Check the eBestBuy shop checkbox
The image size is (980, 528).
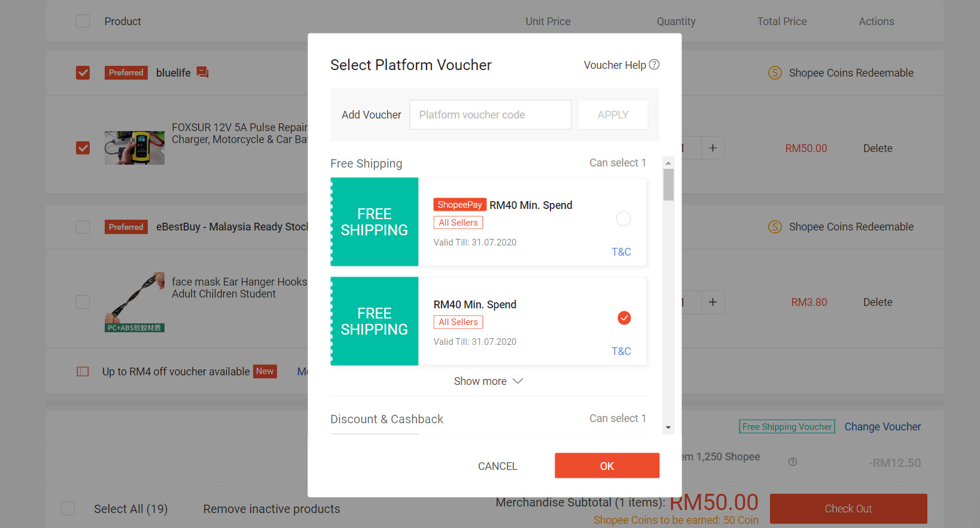pyautogui.click(x=83, y=227)
